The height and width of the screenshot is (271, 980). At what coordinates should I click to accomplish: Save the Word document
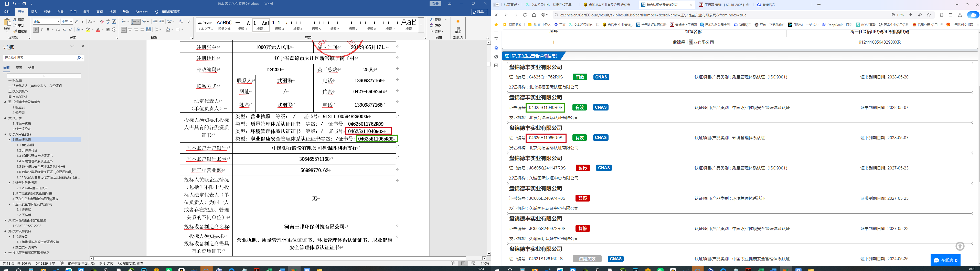pos(7,4)
